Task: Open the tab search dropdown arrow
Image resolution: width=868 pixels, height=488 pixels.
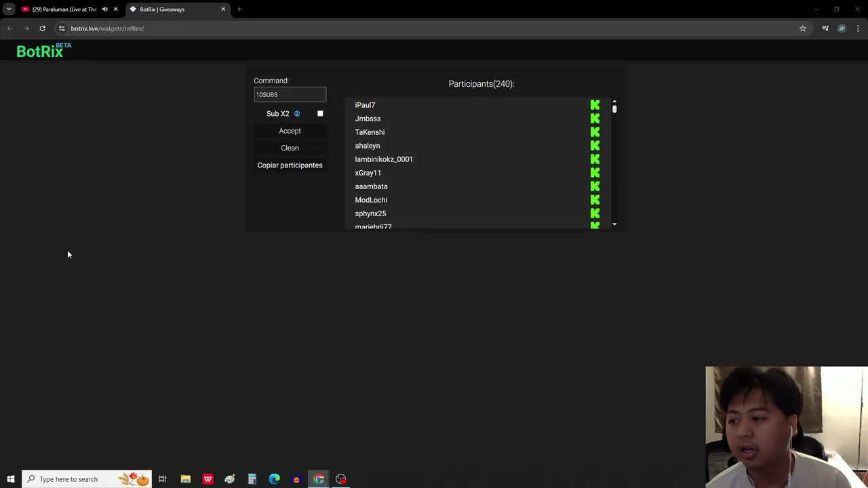Action: click(x=9, y=9)
